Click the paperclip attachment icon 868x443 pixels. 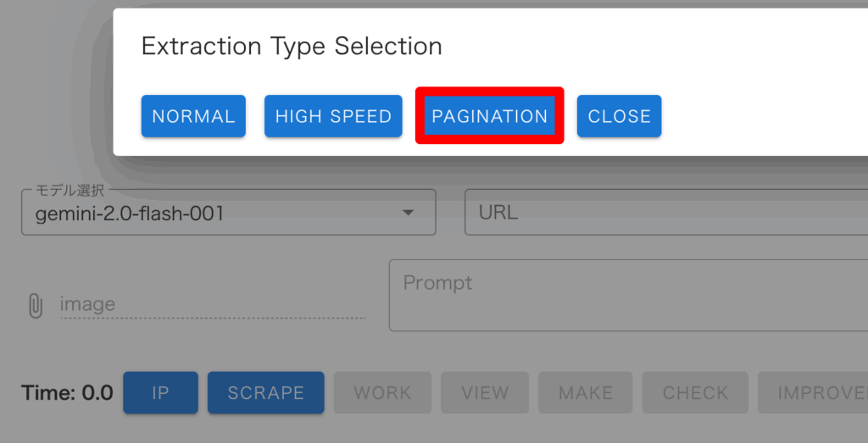click(35, 306)
